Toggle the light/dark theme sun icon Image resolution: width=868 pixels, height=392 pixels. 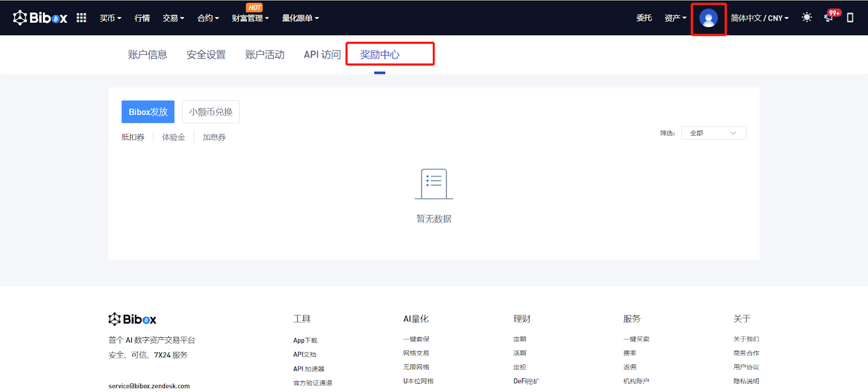pos(807,17)
